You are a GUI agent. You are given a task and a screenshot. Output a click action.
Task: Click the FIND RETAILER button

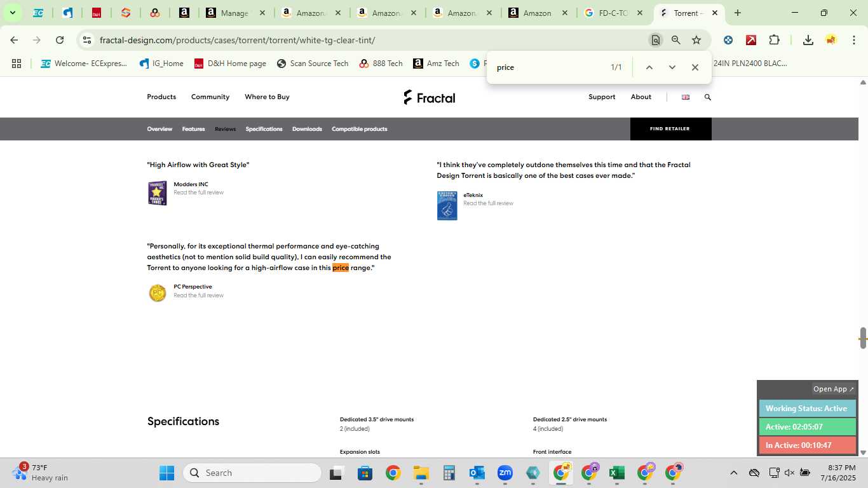point(670,128)
